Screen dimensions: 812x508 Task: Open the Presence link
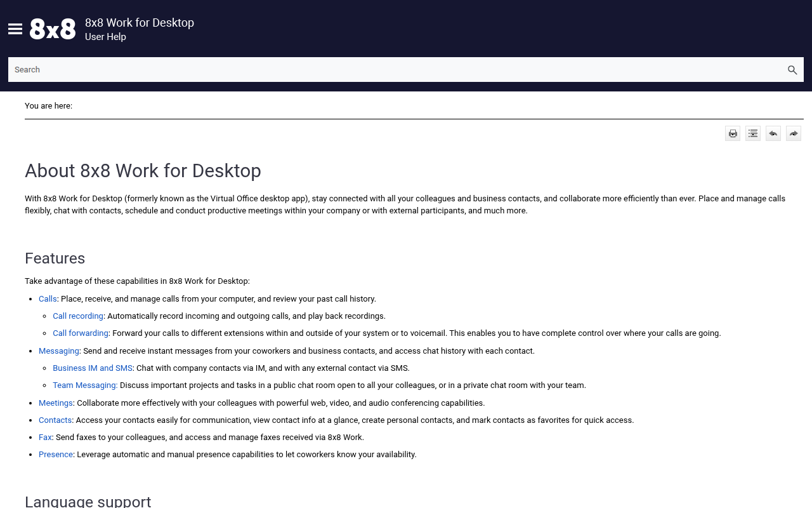(56, 455)
